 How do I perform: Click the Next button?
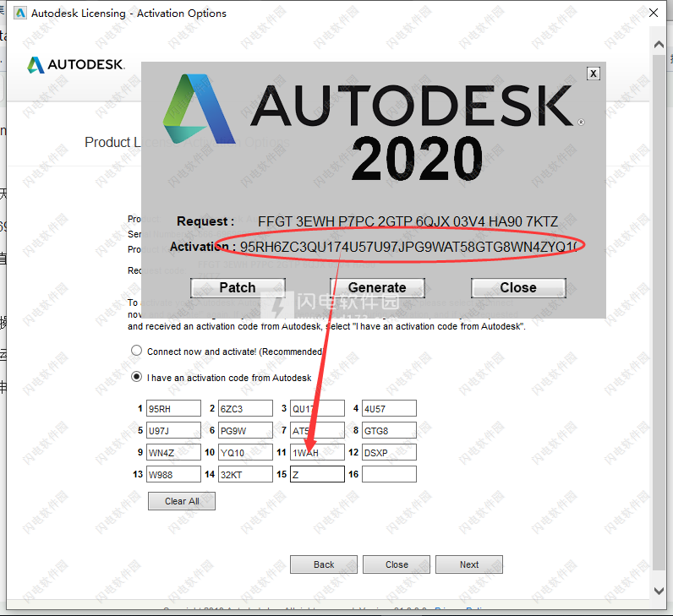click(469, 564)
